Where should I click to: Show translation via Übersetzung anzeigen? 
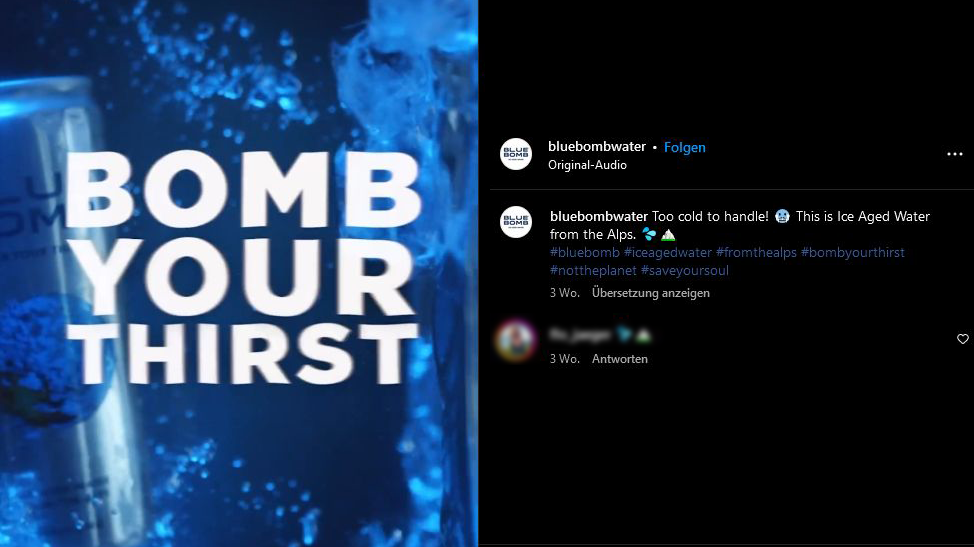click(x=650, y=293)
